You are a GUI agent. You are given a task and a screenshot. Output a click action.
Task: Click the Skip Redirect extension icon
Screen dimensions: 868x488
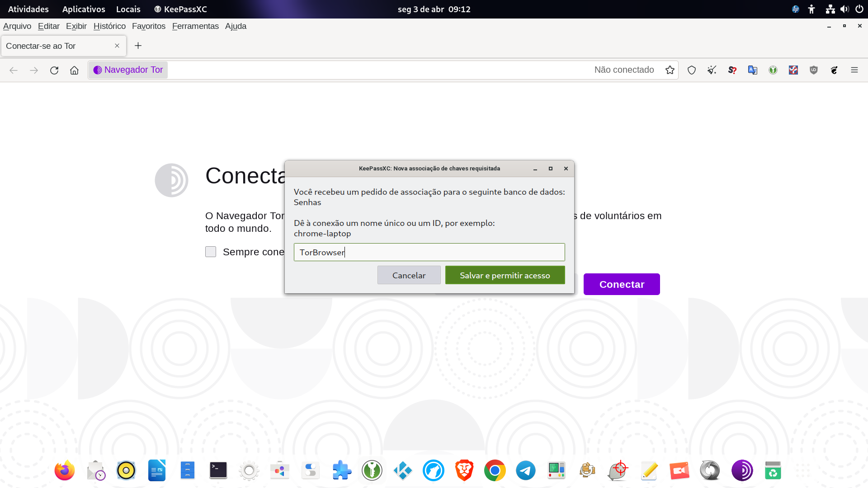tap(732, 70)
